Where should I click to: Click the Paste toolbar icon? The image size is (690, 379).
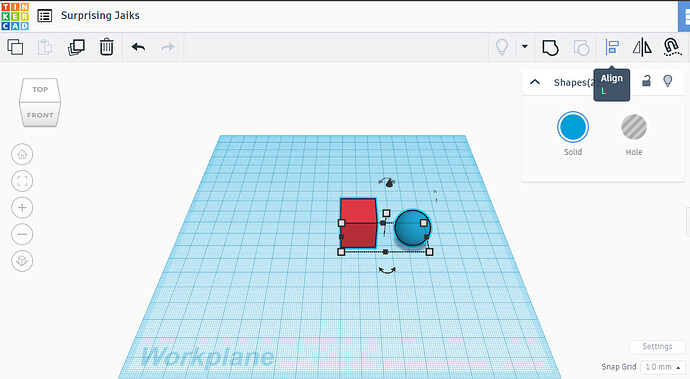coord(45,47)
